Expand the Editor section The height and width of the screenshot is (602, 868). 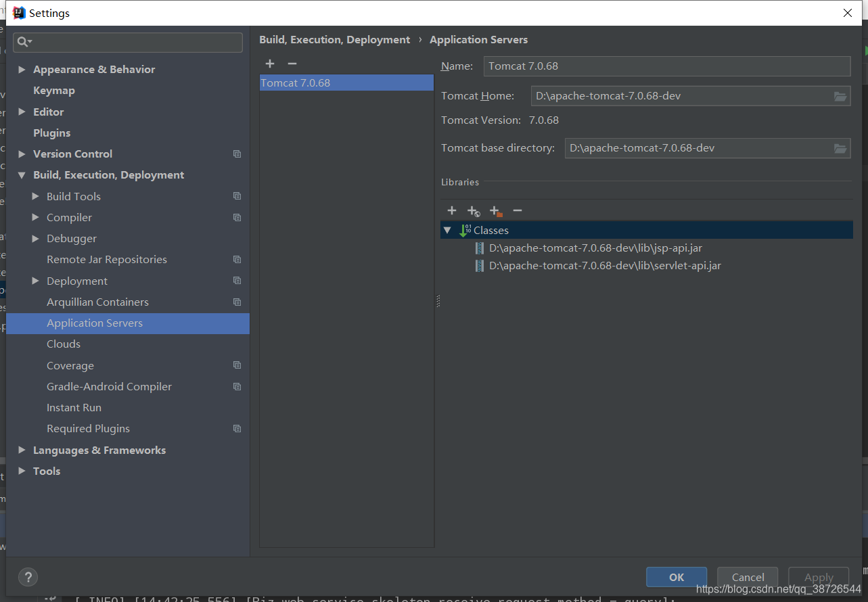pos(22,112)
